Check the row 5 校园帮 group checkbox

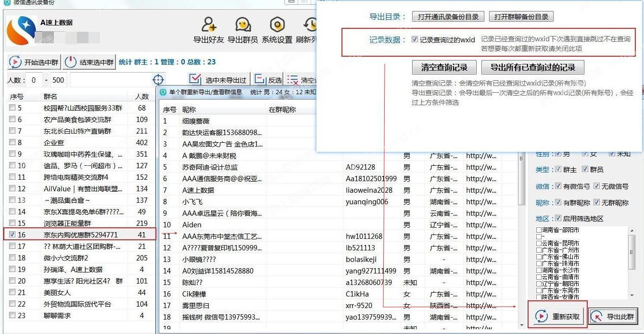(x=13, y=108)
